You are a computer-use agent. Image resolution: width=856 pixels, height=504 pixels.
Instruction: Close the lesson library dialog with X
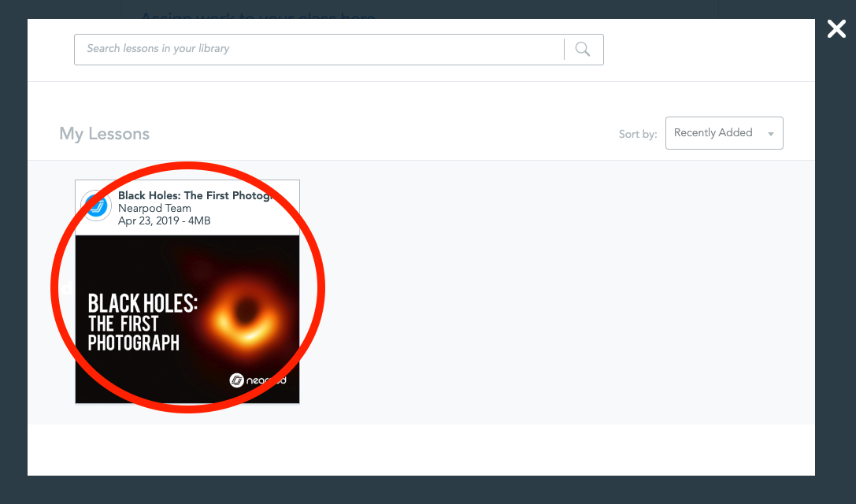pyautogui.click(x=836, y=30)
